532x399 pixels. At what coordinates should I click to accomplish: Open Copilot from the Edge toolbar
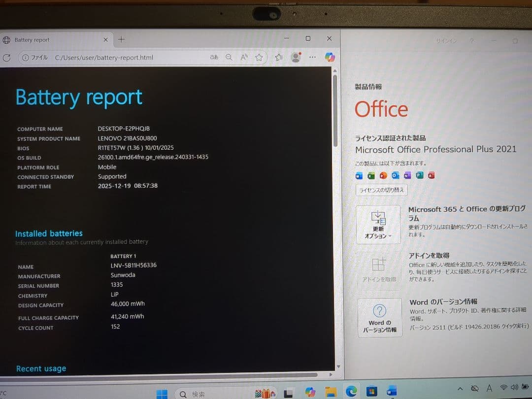point(329,57)
